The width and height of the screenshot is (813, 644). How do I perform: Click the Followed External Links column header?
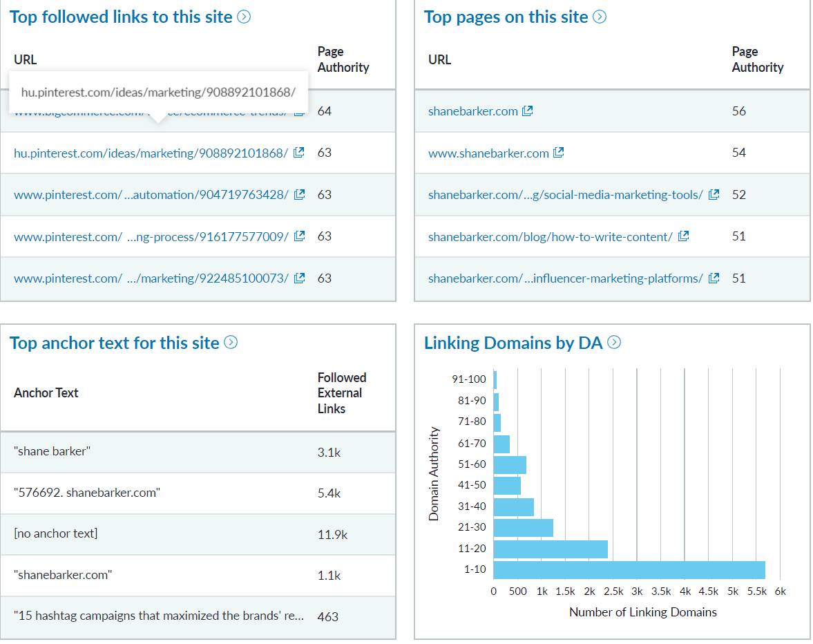pyautogui.click(x=342, y=393)
